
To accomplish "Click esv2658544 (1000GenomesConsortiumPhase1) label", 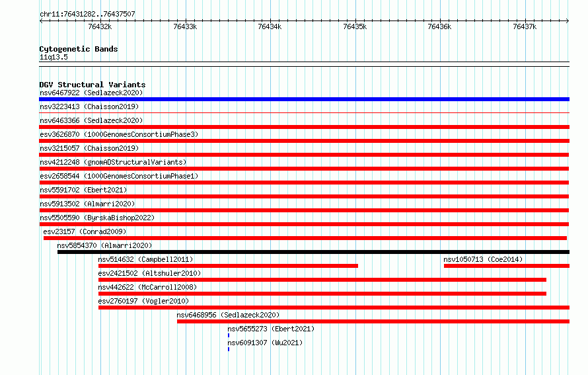I will pyautogui.click(x=119, y=176).
